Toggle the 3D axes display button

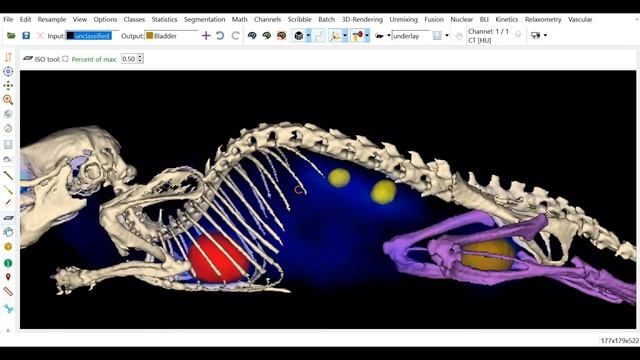[335, 36]
